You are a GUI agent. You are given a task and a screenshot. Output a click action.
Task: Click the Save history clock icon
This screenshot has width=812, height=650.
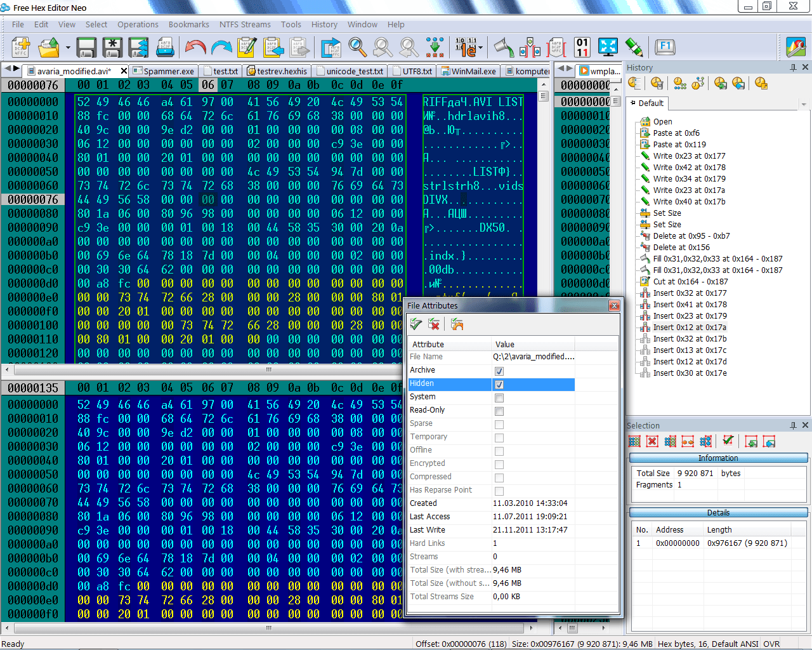738,83
